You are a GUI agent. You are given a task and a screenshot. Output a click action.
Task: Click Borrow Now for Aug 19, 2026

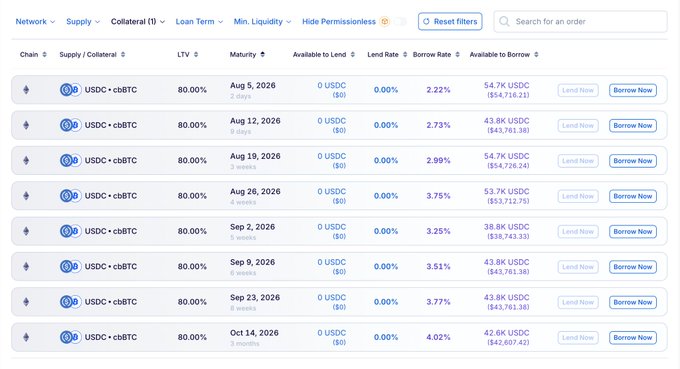click(x=633, y=161)
